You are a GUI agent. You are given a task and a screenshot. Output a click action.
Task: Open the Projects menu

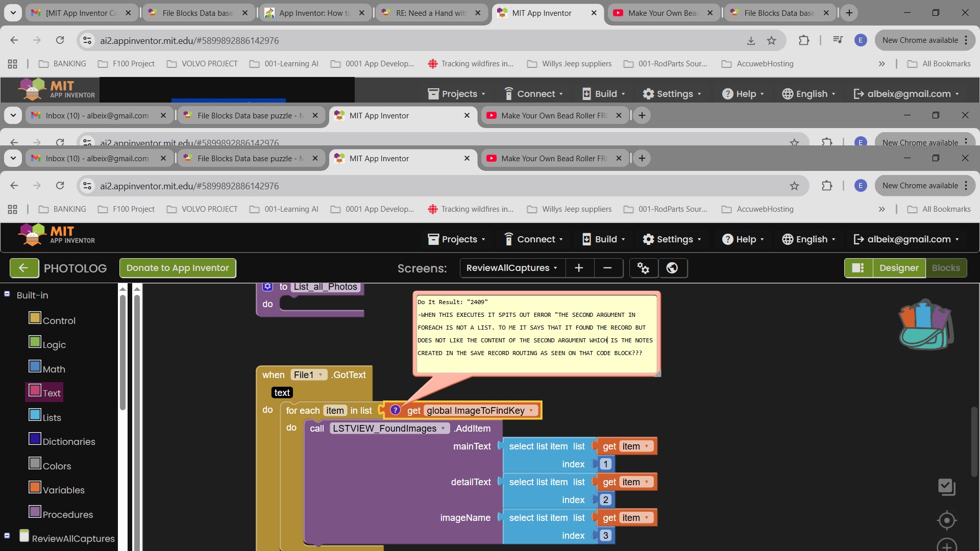coord(458,239)
